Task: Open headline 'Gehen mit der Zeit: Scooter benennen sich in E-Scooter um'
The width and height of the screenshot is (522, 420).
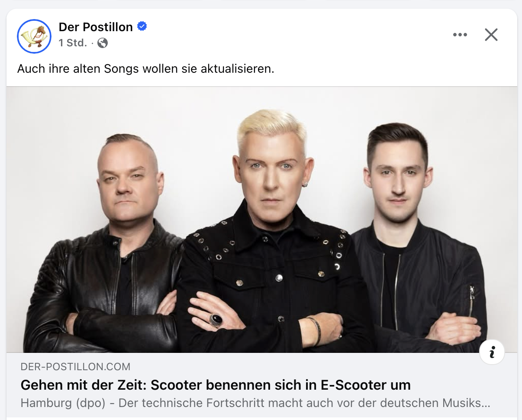Action: tap(216, 384)
